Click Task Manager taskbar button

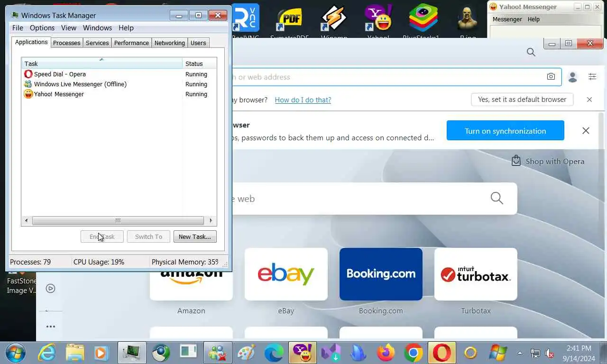pos(132,353)
